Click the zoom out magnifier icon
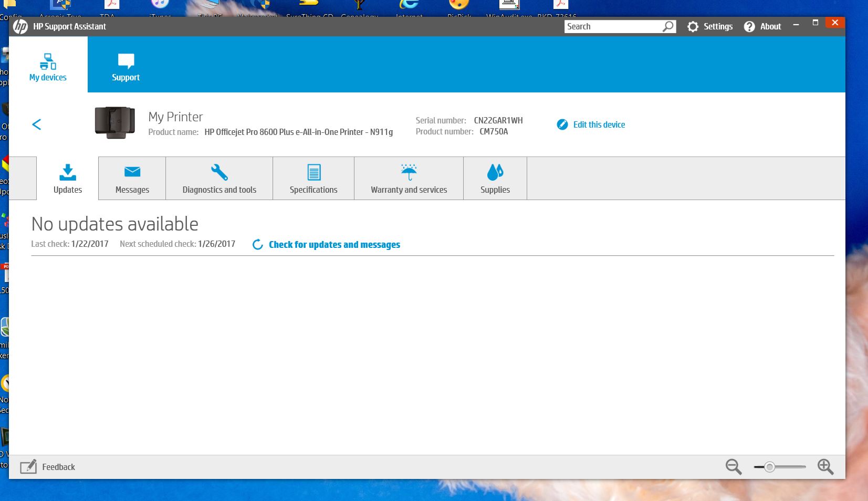The width and height of the screenshot is (868, 501). point(733,466)
